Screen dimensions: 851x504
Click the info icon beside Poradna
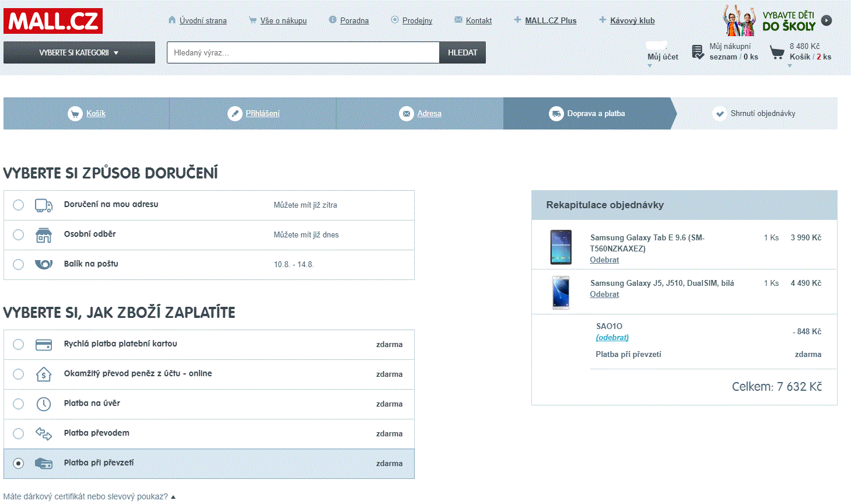pyautogui.click(x=332, y=20)
